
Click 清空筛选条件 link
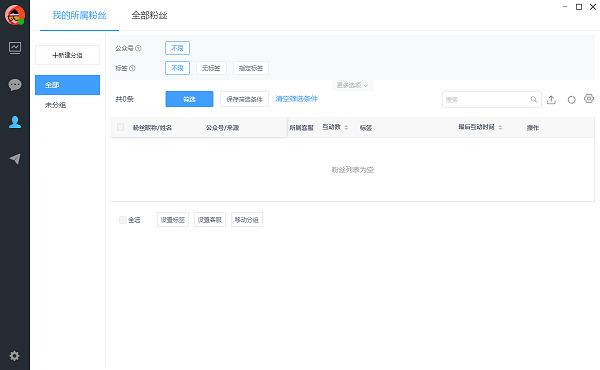[x=297, y=99]
